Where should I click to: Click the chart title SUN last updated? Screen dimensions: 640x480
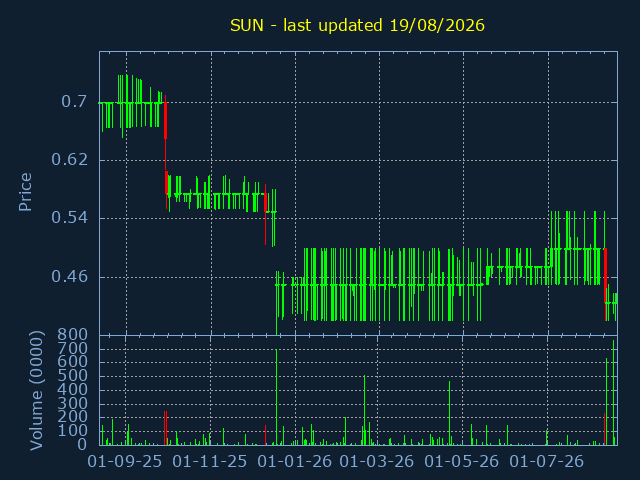tap(357, 25)
